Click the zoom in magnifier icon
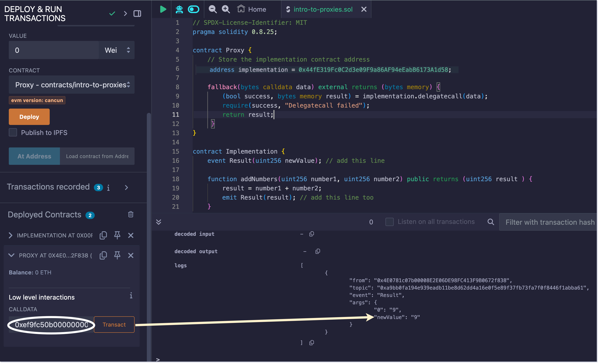This screenshot has height=364, width=599. point(226,9)
